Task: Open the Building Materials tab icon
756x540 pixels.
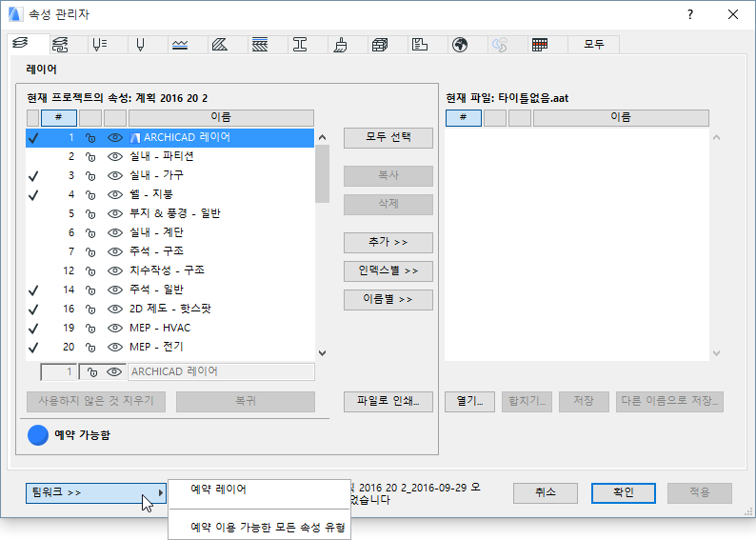Action: point(380,45)
